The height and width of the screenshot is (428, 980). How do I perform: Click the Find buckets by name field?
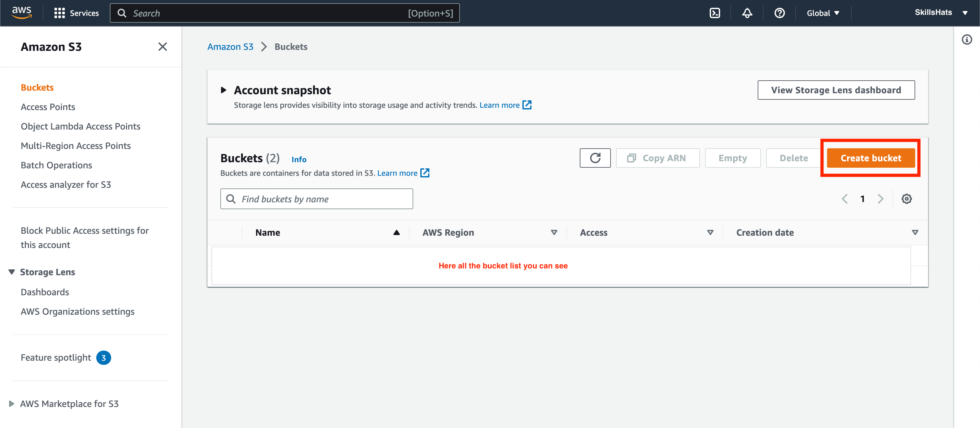coord(317,199)
